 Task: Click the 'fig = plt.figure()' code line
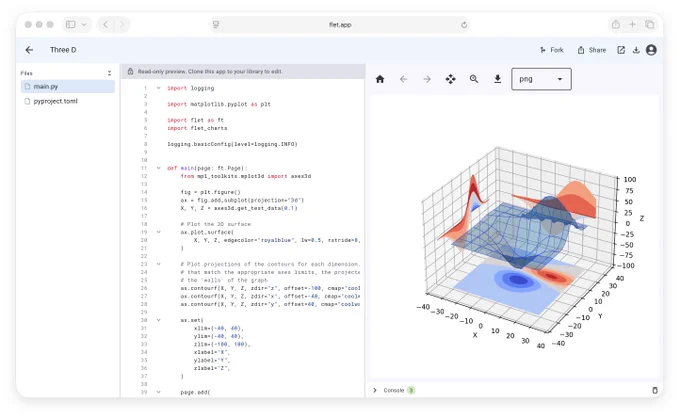210,192
